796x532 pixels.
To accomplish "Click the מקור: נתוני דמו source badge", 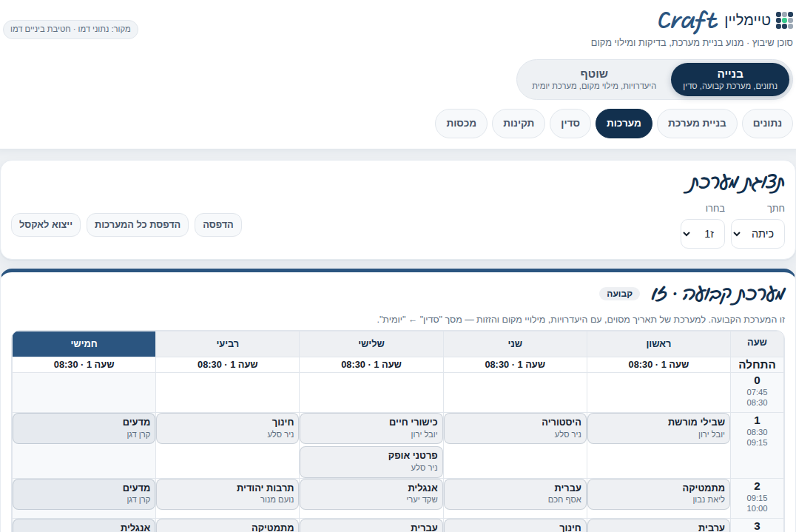I will (70, 30).
